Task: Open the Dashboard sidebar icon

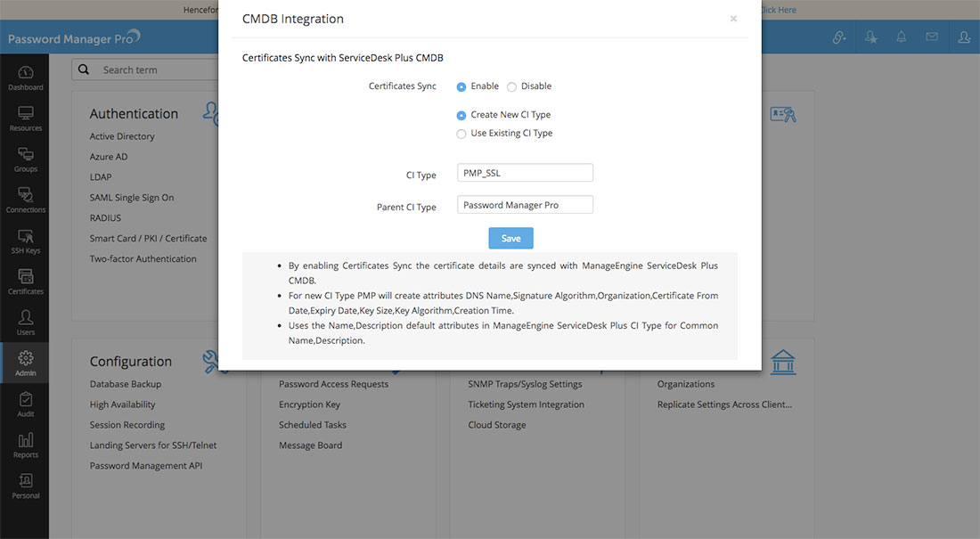Action: coord(25,78)
